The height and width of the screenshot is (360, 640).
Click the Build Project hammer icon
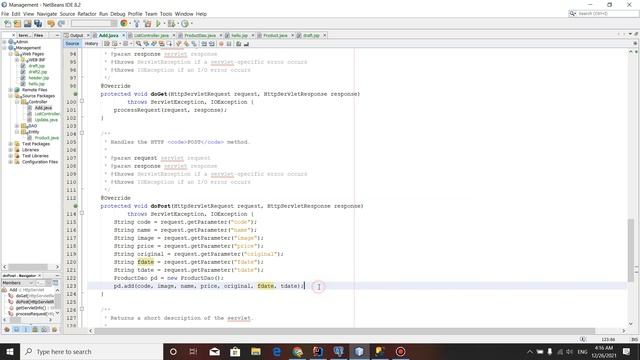[137, 24]
